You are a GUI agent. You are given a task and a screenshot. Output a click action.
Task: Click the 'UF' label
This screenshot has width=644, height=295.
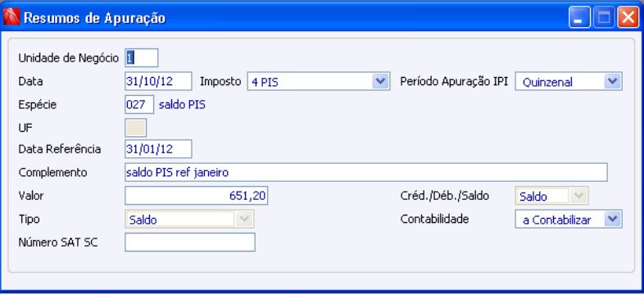25,128
